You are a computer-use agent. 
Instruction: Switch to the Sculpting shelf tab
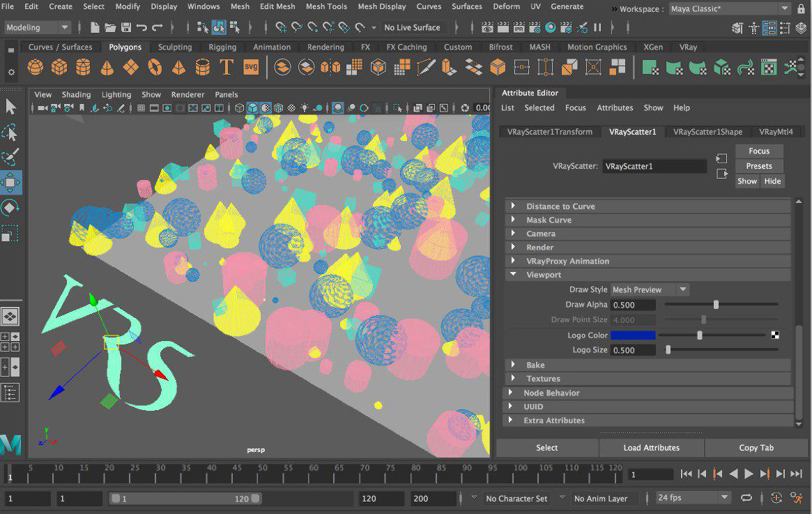[x=174, y=47]
